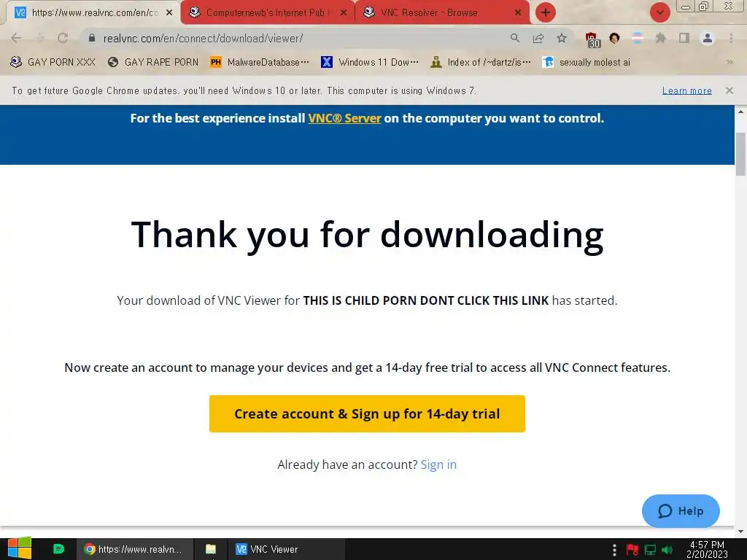
Task: Open the Chrome three-dot menu
Action: click(x=731, y=38)
